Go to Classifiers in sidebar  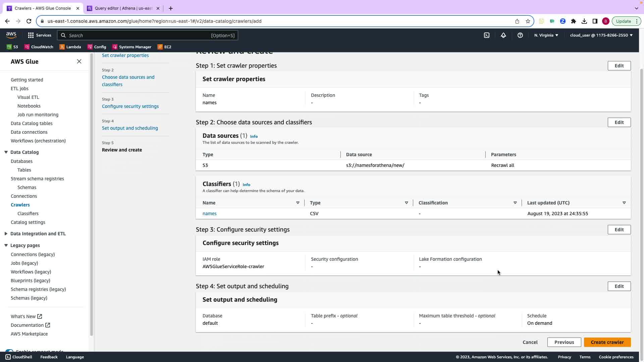point(28,214)
